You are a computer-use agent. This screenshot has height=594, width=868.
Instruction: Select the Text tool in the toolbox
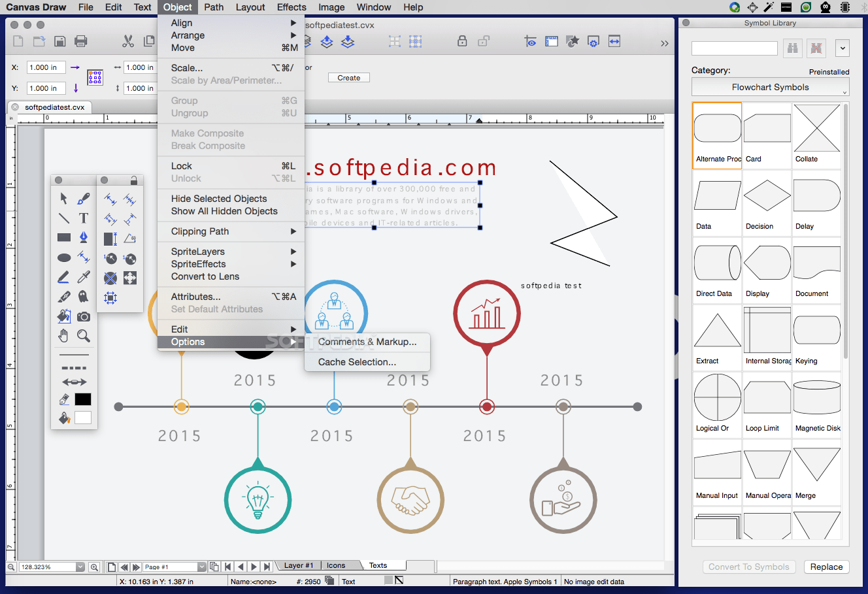(x=84, y=218)
